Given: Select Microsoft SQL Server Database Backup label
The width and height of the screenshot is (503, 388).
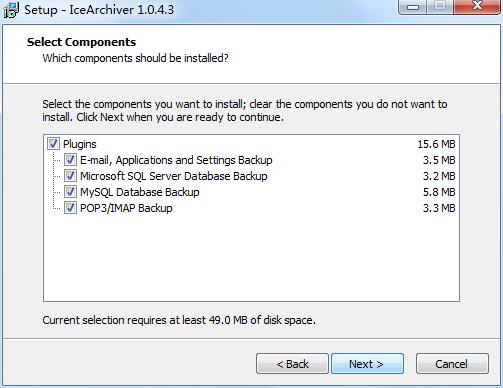Looking at the screenshot, I should tap(174, 176).
